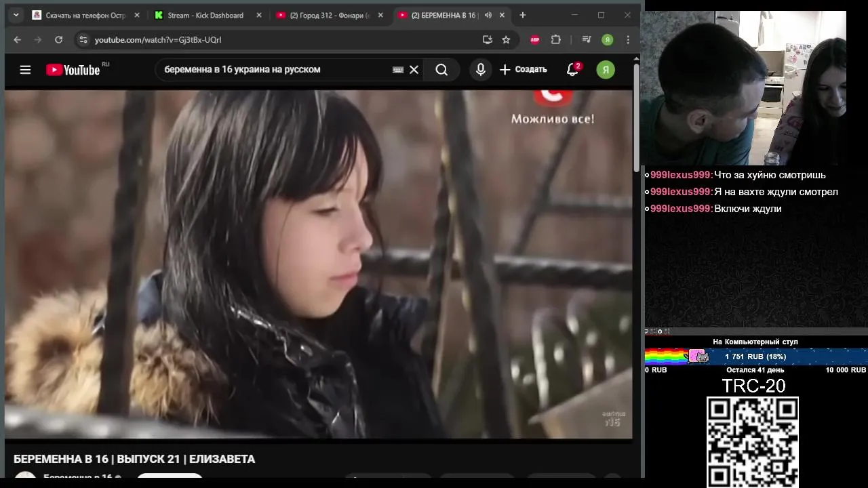Open the Создать create menu
The image size is (868, 488).
524,69
